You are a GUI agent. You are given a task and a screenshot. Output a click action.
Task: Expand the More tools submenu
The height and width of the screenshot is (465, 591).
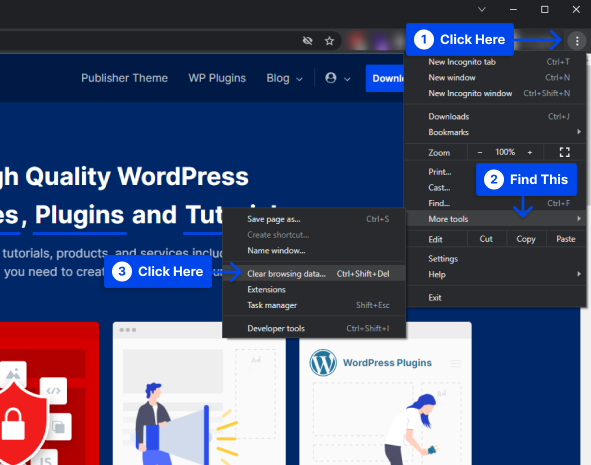pyautogui.click(x=495, y=219)
